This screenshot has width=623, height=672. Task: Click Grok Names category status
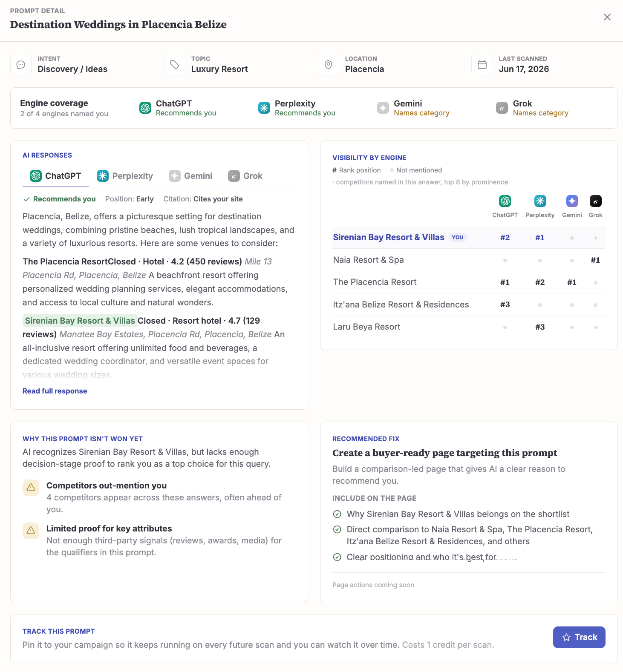(540, 113)
